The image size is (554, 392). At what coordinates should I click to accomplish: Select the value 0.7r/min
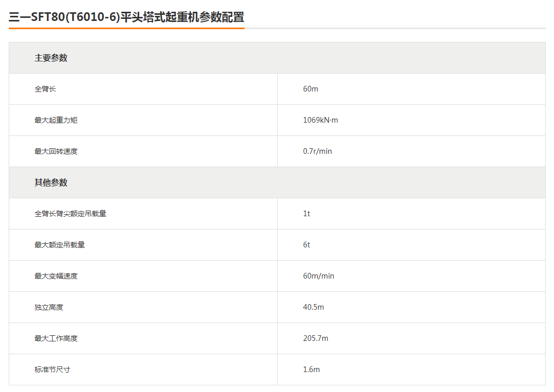click(x=317, y=151)
